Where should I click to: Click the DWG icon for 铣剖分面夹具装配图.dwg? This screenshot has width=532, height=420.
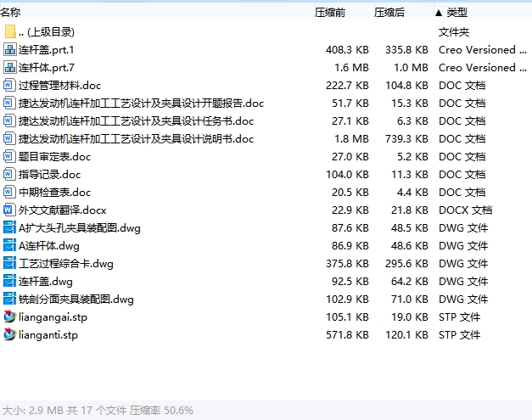coord(9,299)
